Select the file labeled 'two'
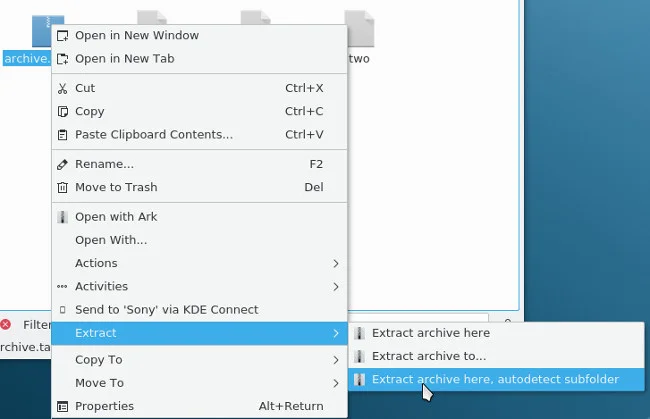 [x=359, y=35]
